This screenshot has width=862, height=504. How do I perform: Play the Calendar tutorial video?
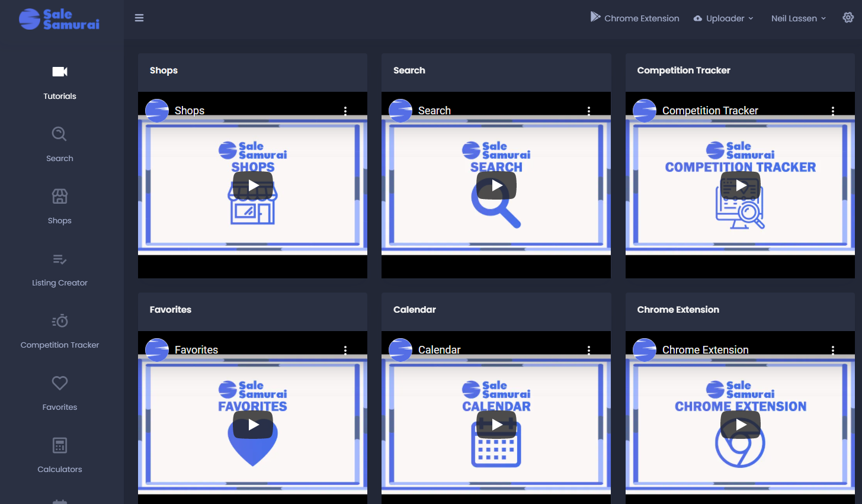(496, 425)
